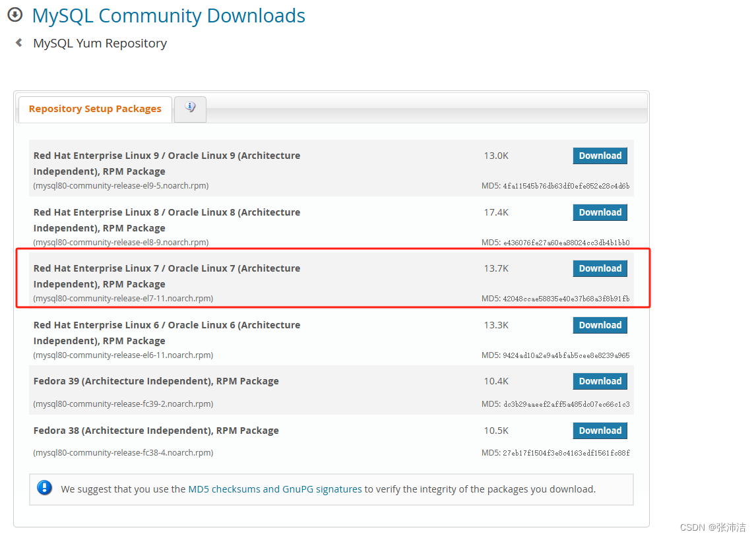Click the Red Hat Enterprise Linux 7 package title
The height and width of the screenshot is (538, 756).
167,276
